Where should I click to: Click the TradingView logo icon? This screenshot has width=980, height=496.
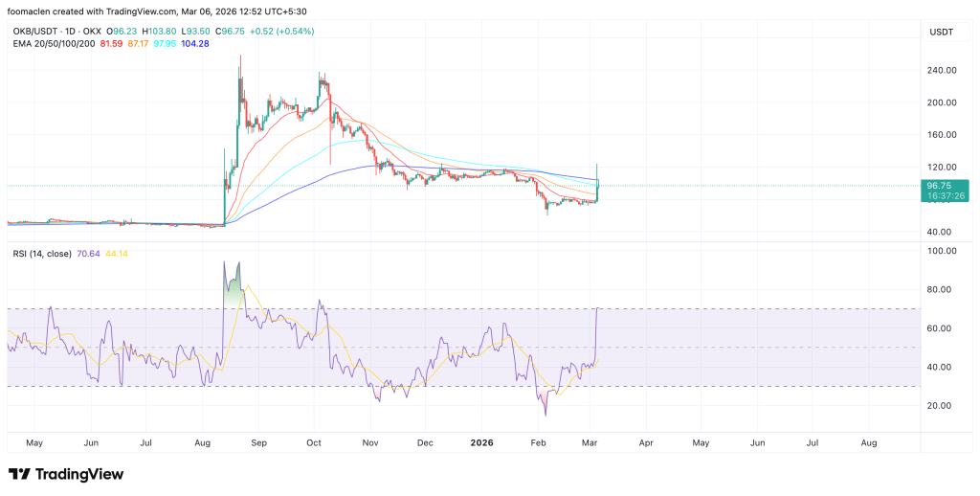click(19, 474)
